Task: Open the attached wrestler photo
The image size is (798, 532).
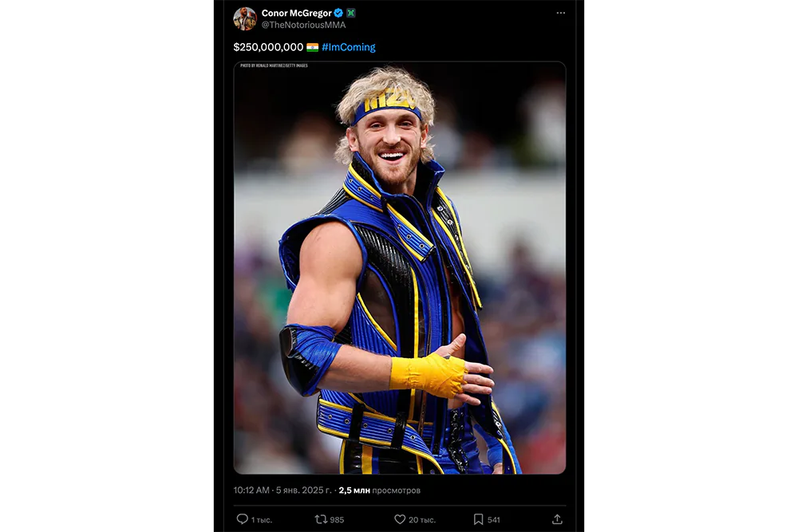Action: (399, 268)
